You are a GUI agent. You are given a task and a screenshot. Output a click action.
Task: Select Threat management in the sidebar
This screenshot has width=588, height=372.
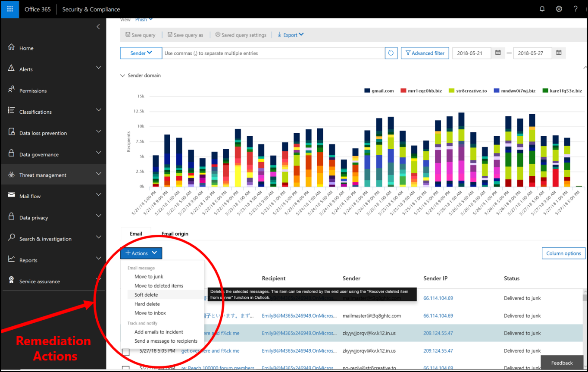pos(43,175)
